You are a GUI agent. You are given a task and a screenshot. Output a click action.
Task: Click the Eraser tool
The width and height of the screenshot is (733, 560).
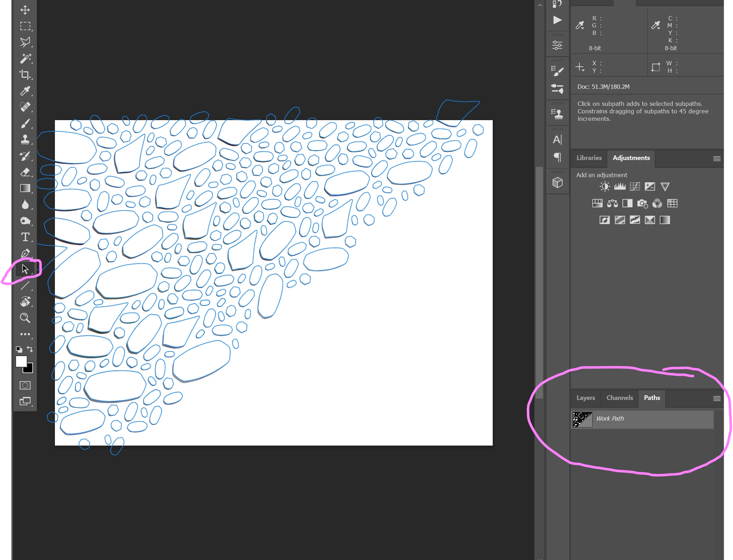[25, 172]
